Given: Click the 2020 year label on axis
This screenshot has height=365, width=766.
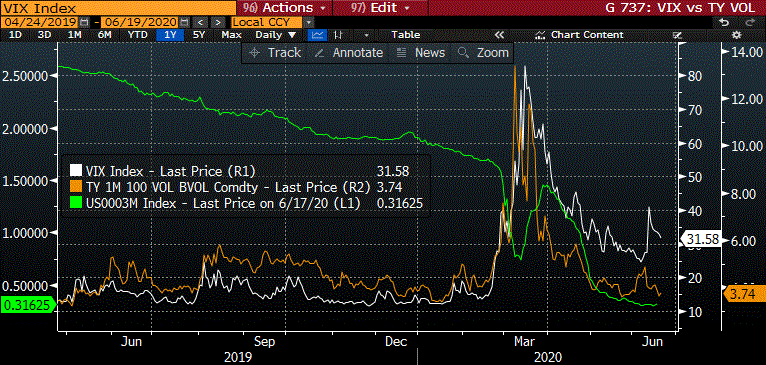Looking at the screenshot, I should [547, 357].
